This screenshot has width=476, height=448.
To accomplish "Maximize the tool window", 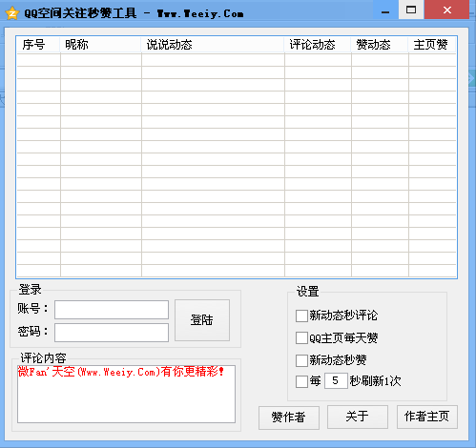I will pyautogui.click(x=411, y=10).
